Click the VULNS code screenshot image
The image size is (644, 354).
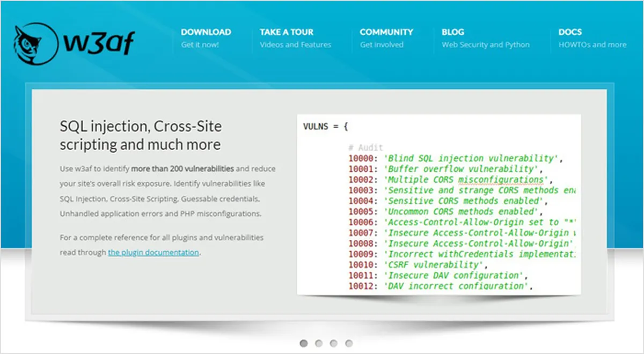439,204
